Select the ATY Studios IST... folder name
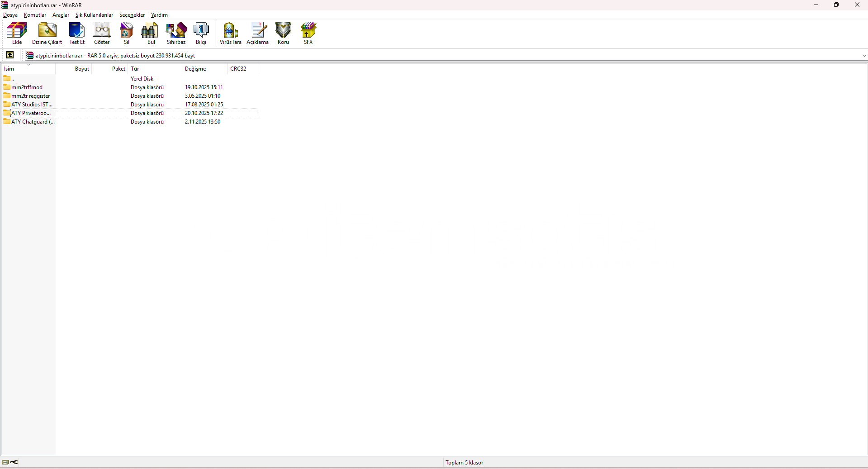Screen dimensions: 868x469 point(32,105)
